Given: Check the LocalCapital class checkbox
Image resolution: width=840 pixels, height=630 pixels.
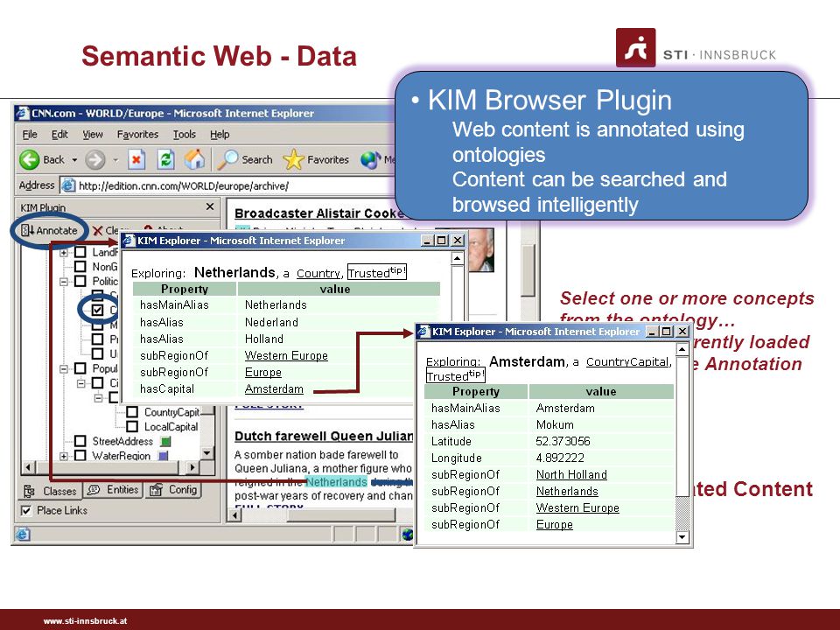Looking at the screenshot, I should pos(132,426).
